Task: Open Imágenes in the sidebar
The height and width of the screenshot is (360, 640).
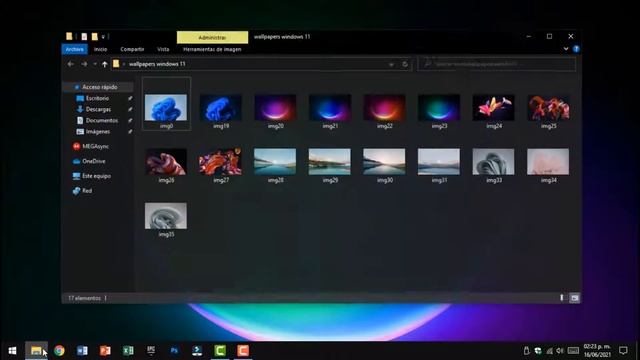Action: pyautogui.click(x=98, y=131)
